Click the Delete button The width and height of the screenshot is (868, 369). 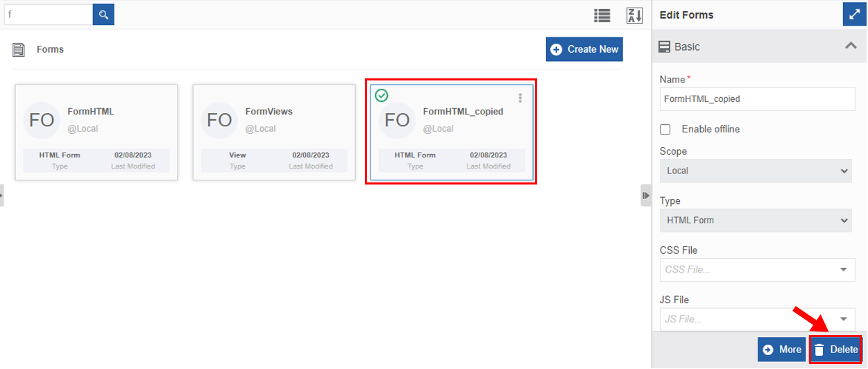[x=836, y=350]
